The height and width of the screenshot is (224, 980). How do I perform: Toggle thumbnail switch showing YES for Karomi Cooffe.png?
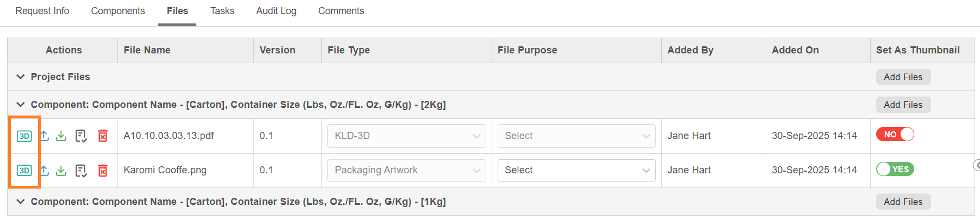coord(895,169)
